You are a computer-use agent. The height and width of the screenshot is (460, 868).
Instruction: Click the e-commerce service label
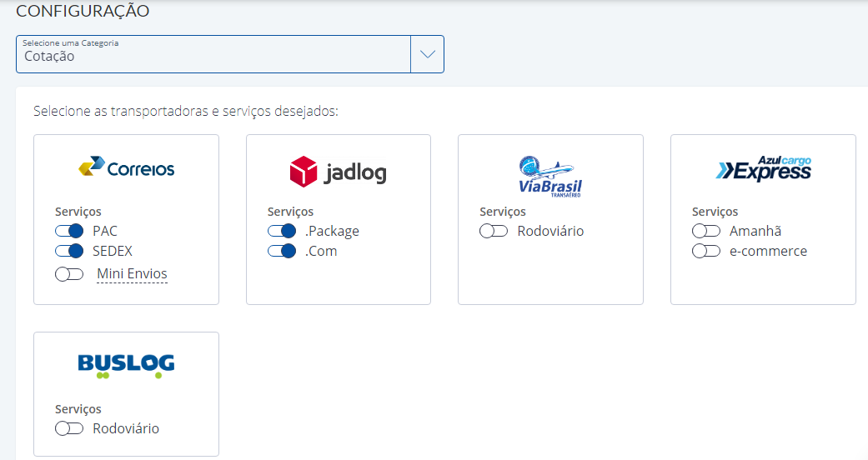point(768,252)
